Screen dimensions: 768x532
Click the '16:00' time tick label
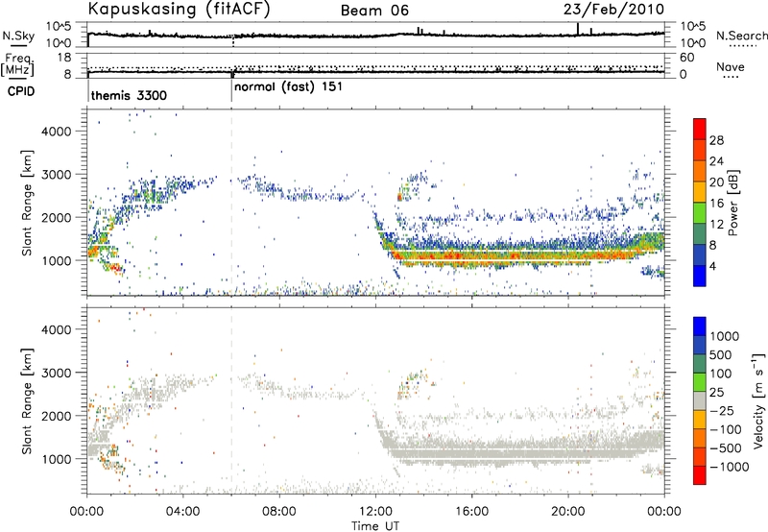(471, 512)
